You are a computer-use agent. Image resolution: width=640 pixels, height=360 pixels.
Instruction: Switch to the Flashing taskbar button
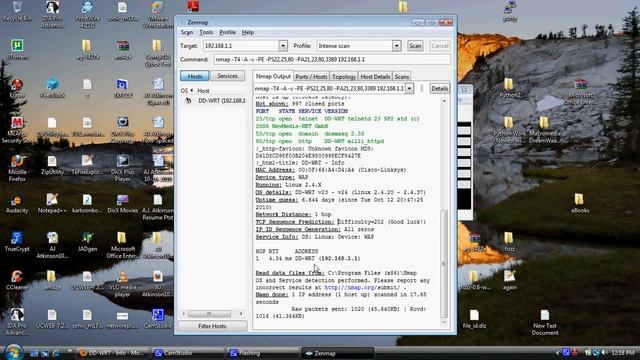pyautogui.click(x=262, y=353)
